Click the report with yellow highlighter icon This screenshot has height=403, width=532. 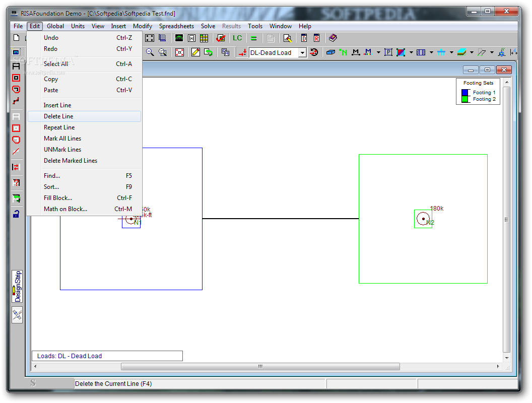[287, 38]
